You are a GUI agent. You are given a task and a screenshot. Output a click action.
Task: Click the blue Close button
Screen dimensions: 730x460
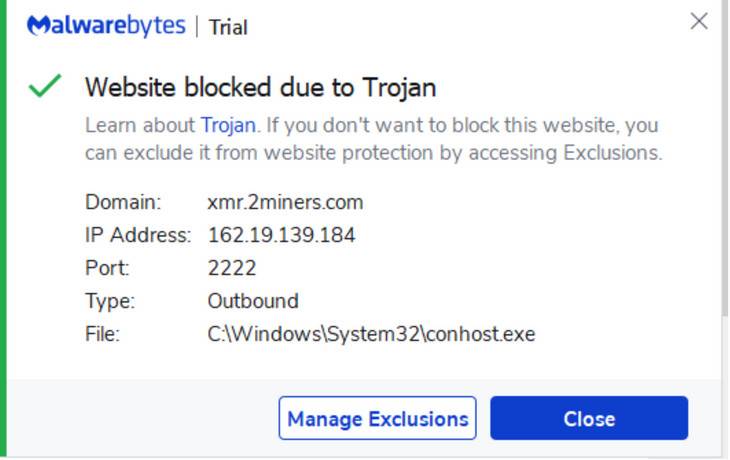[589, 418]
